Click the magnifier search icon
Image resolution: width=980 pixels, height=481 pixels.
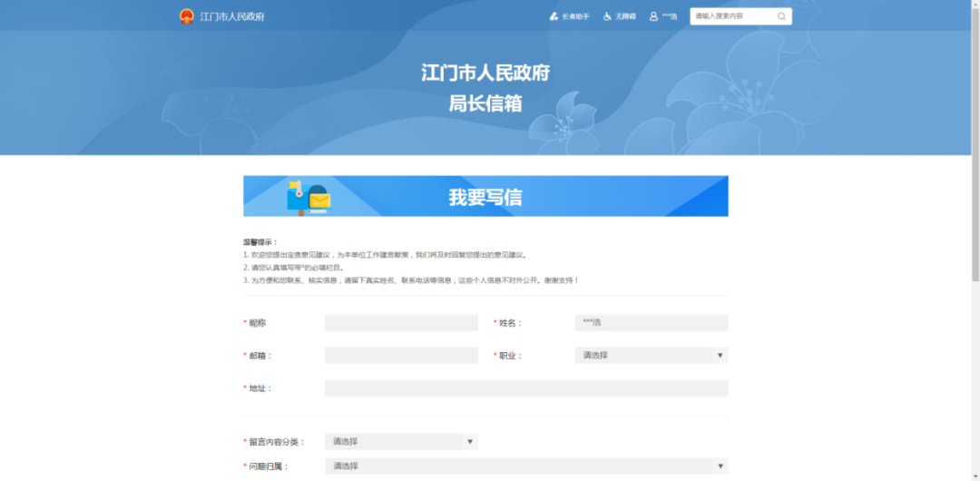click(781, 16)
